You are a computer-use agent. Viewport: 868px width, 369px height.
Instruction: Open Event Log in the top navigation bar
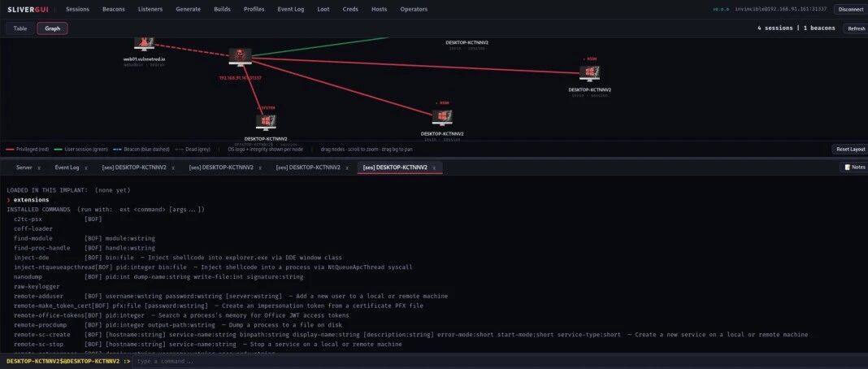[291, 10]
